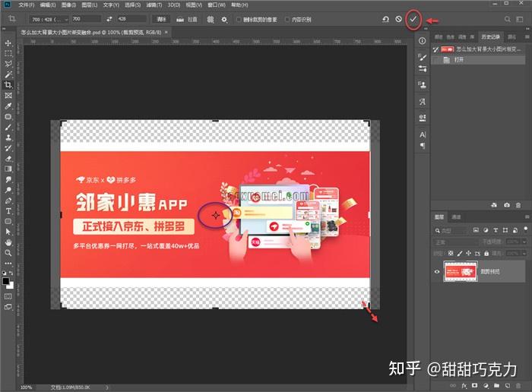Select the Dodge tool
Image resolution: width=532 pixels, height=392 pixels.
tap(8, 190)
